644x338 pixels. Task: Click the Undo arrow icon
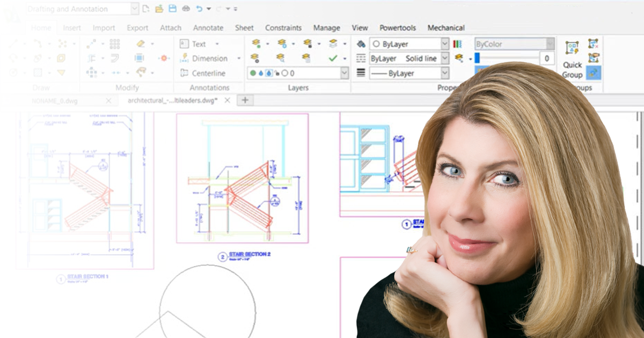[x=200, y=9]
